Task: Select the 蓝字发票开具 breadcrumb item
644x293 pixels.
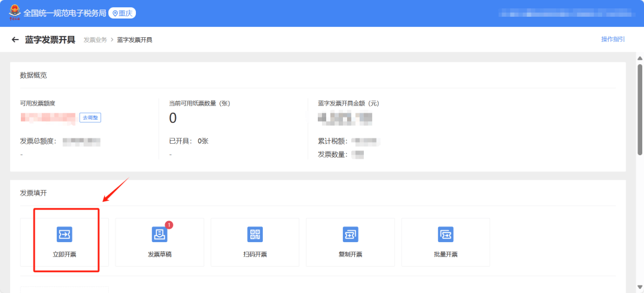Action: tap(134, 40)
